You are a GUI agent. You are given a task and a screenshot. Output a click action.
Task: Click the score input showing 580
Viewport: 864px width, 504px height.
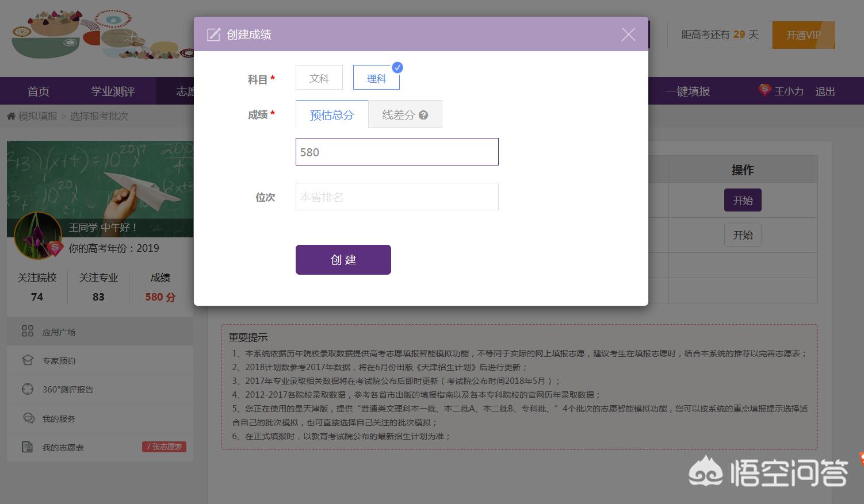point(397,152)
